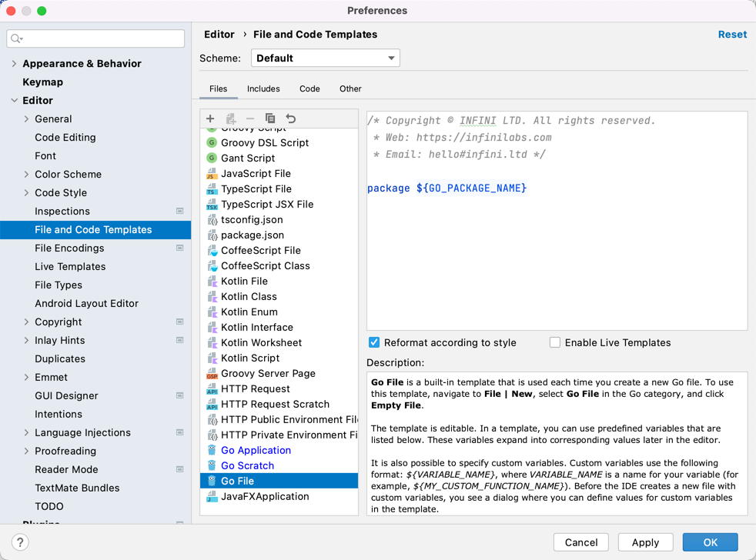Enable Live Templates checkbox
This screenshot has height=560, width=756.
click(x=555, y=342)
